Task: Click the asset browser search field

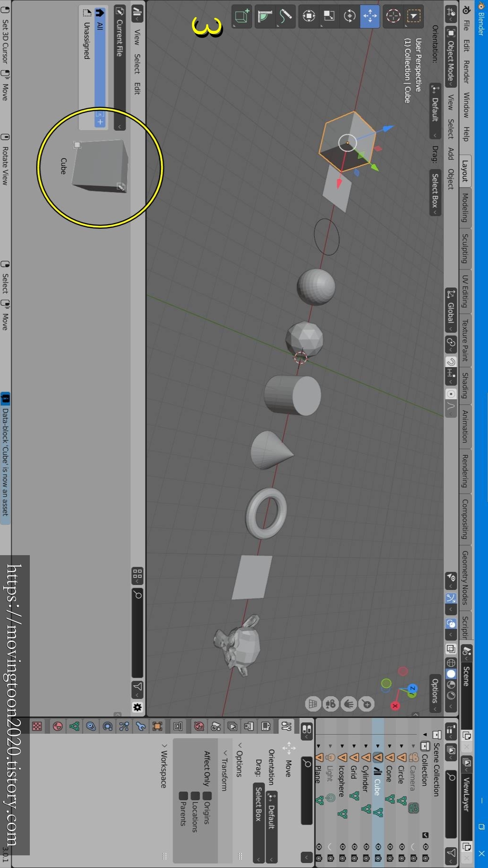Action: pos(137,633)
